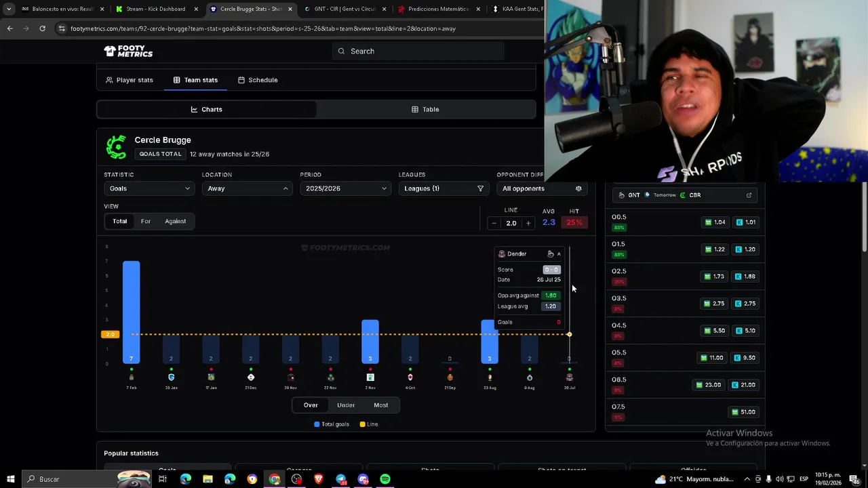Open Brave browser from the taskbar
Image resolution: width=868 pixels, height=488 pixels.
[319, 479]
